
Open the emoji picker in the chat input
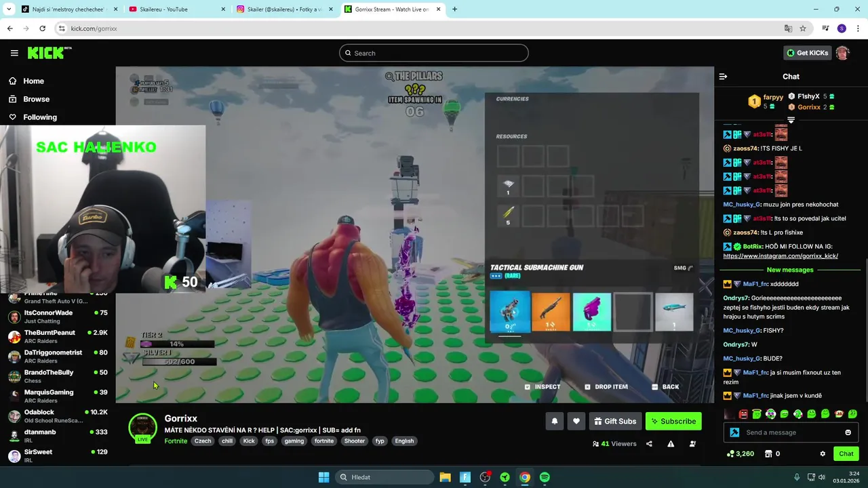tap(848, 432)
